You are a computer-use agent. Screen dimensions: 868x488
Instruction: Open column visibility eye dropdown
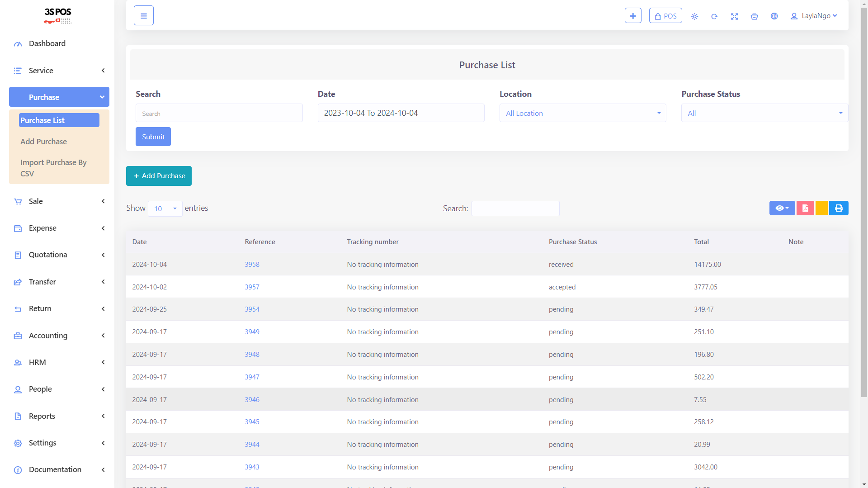click(782, 208)
